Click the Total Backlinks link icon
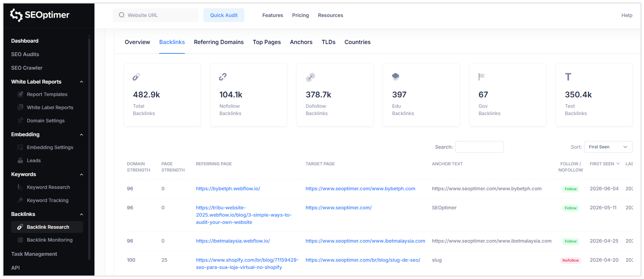Image resolution: width=644 pixels, height=279 pixels. [x=136, y=77]
